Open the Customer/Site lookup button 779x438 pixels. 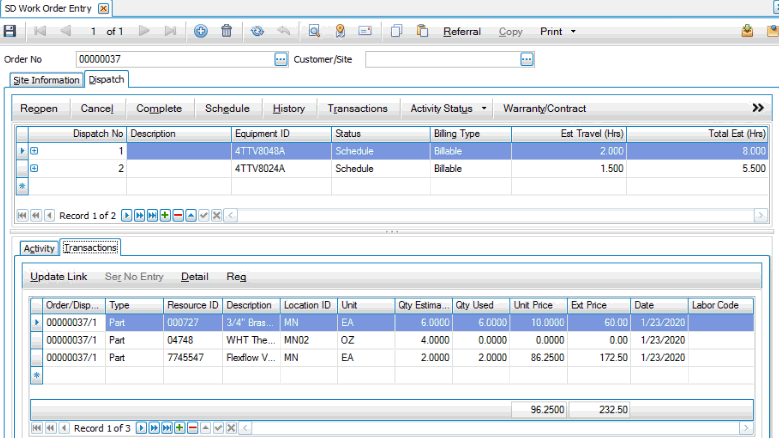[527, 59]
